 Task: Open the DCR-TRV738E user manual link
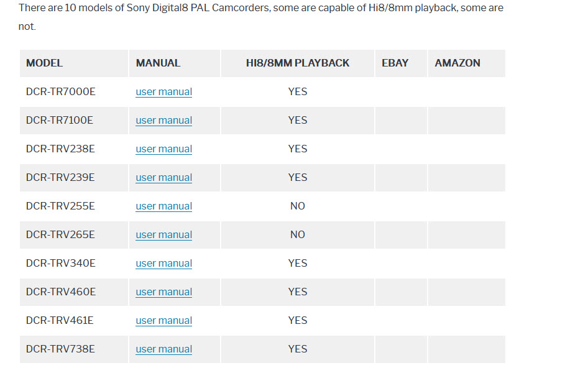(163, 349)
